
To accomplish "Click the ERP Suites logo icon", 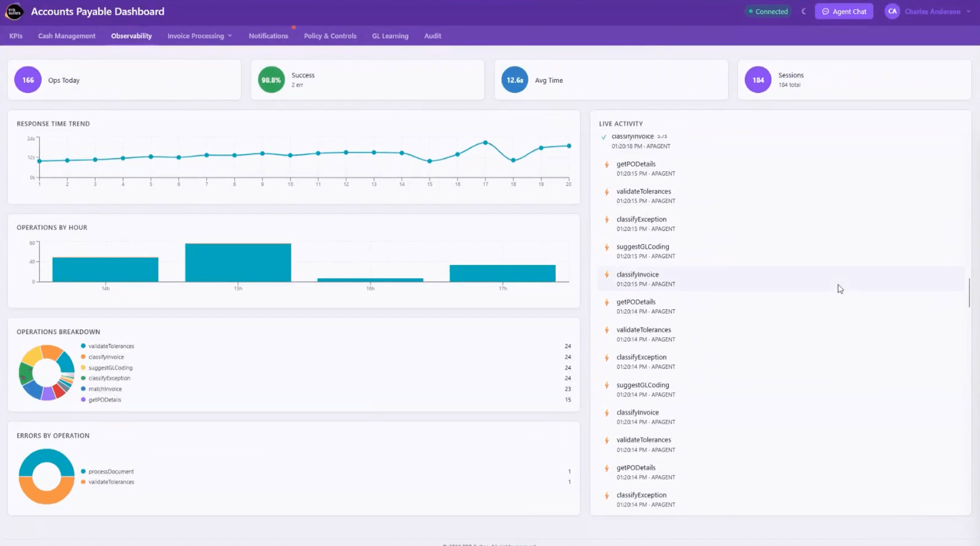I will [x=14, y=11].
